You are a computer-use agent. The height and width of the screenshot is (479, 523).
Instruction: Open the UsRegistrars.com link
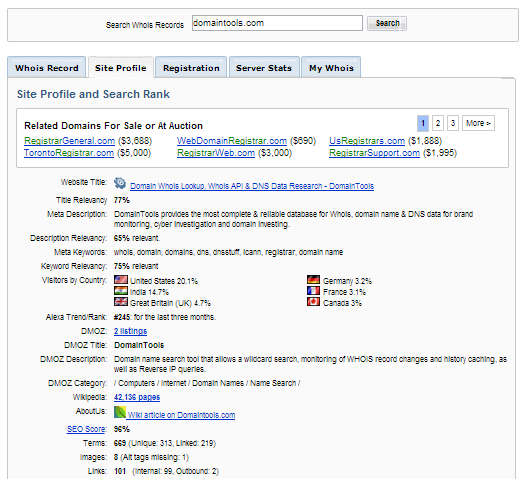(x=367, y=141)
